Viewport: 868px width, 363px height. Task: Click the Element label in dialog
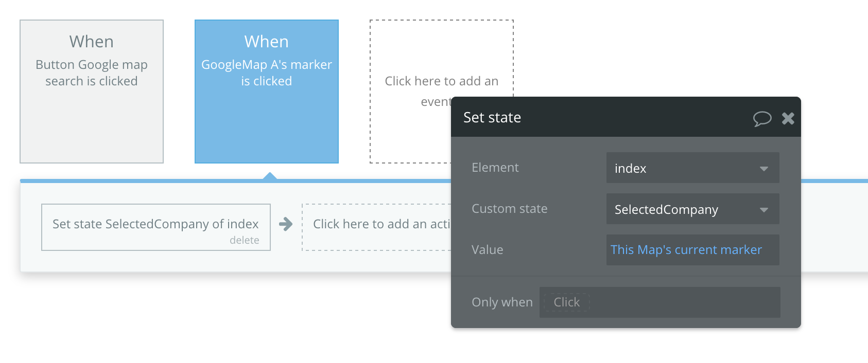point(495,168)
